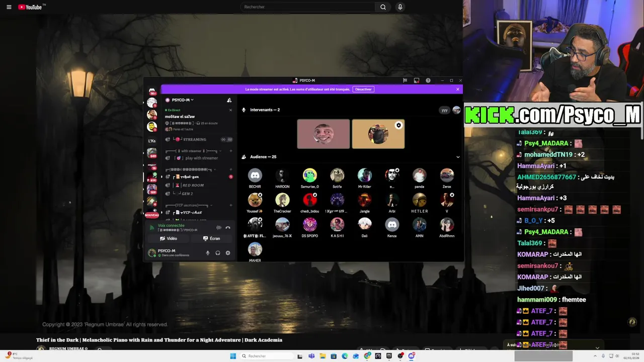The width and height of the screenshot is (644, 362).
Task: Open Discord direct messages home icon
Action: 152,91
